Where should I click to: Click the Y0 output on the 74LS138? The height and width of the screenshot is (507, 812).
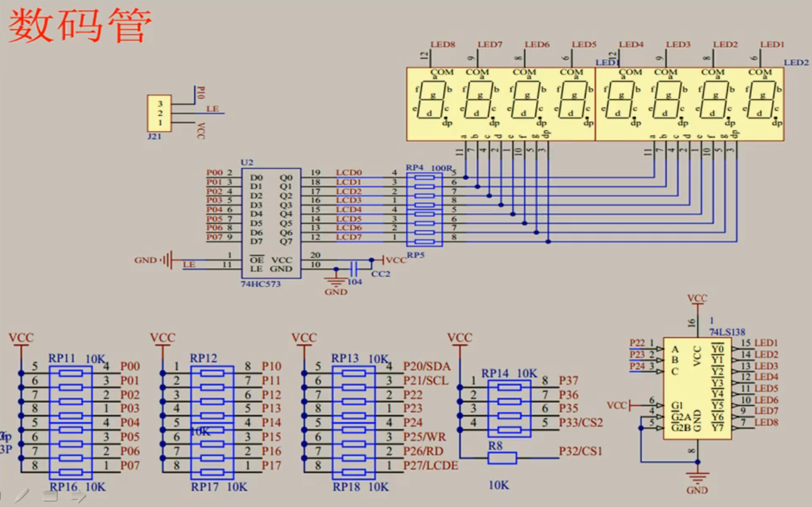point(717,347)
